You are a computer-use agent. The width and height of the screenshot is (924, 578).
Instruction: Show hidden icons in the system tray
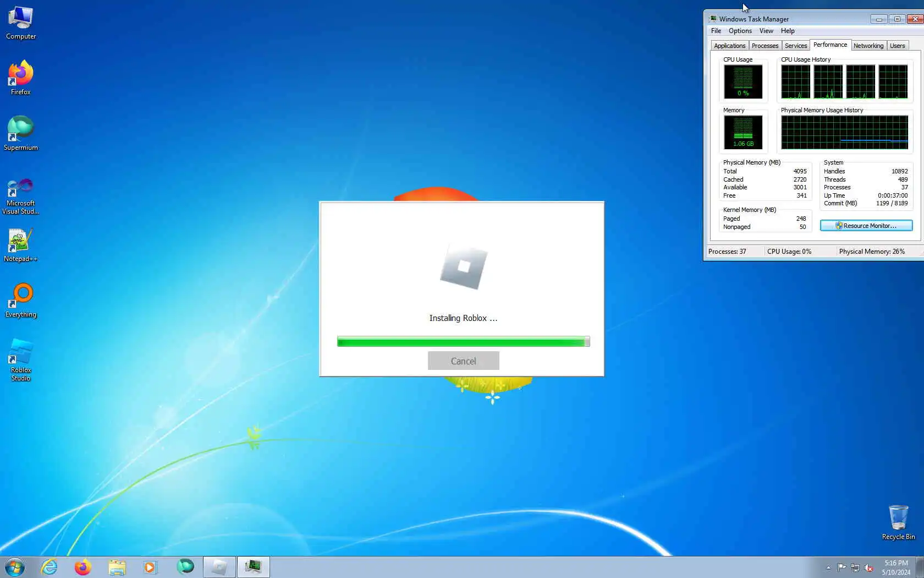(x=828, y=568)
